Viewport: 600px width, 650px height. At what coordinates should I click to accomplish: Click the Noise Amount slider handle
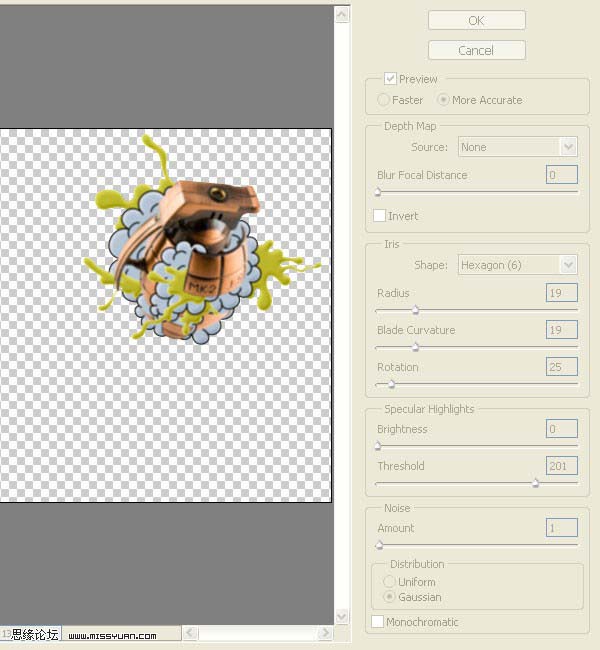coord(379,545)
